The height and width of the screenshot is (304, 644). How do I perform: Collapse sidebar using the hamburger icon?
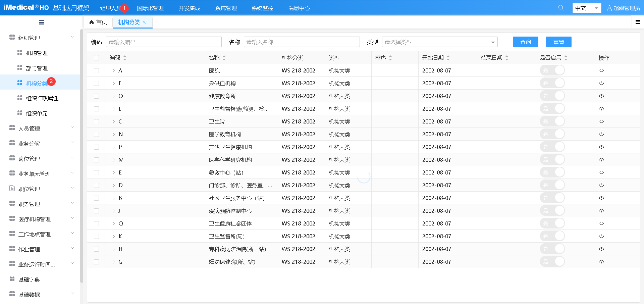pos(41,22)
